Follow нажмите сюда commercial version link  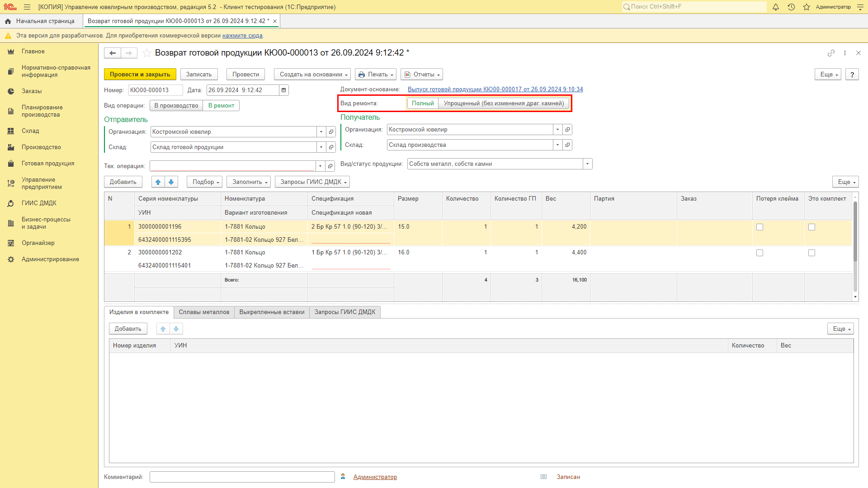(x=242, y=36)
